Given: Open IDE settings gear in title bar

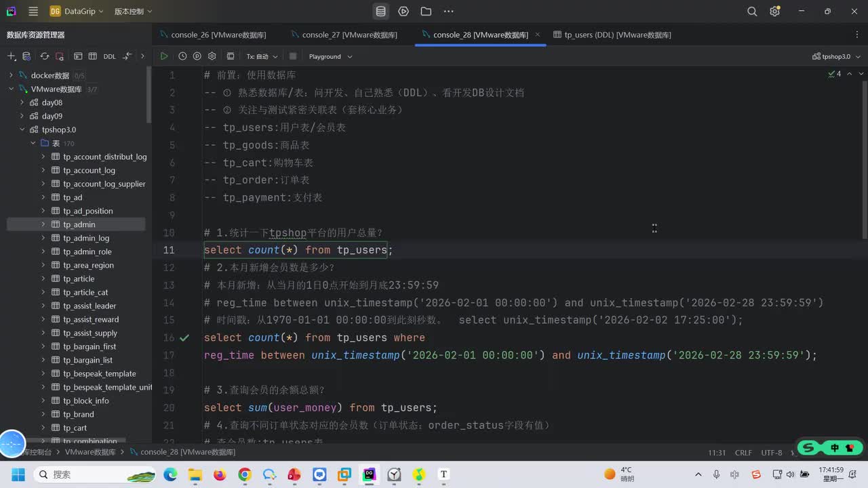Looking at the screenshot, I should pyautogui.click(x=775, y=12).
